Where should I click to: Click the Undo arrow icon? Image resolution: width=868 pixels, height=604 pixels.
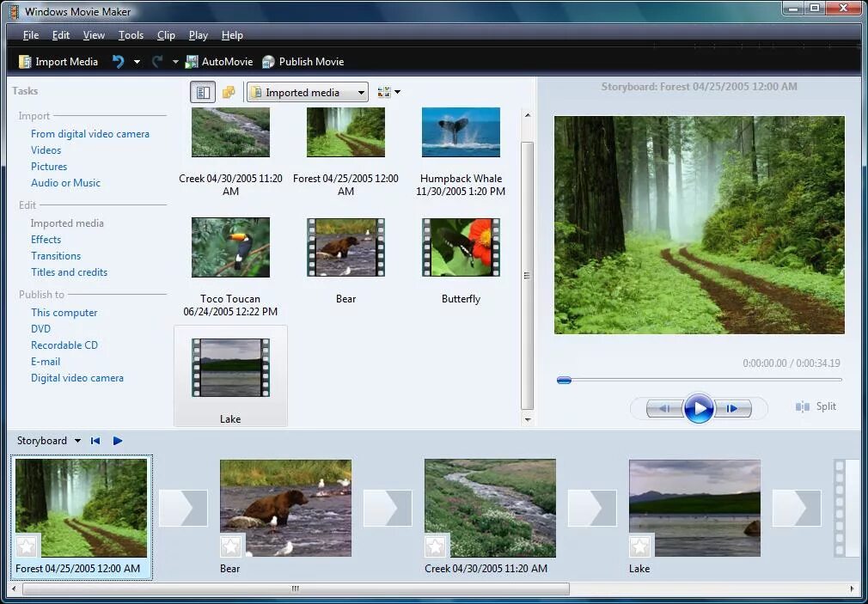(x=118, y=62)
